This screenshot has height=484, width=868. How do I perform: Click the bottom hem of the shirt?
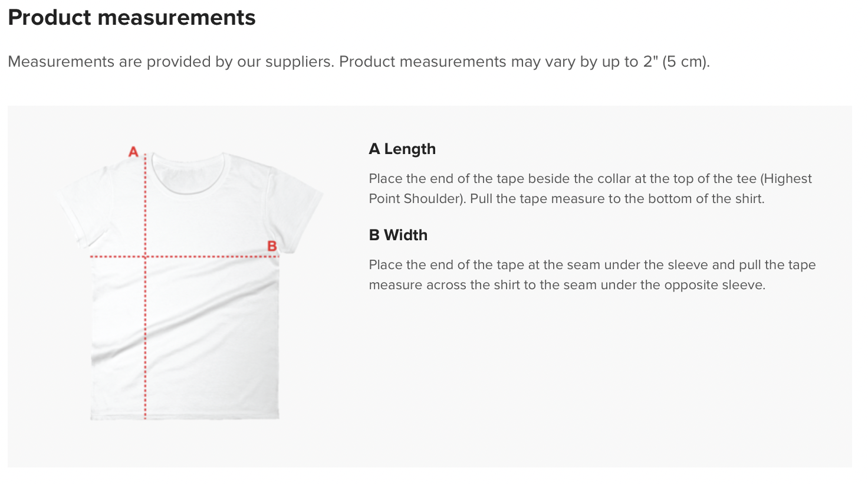click(185, 416)
